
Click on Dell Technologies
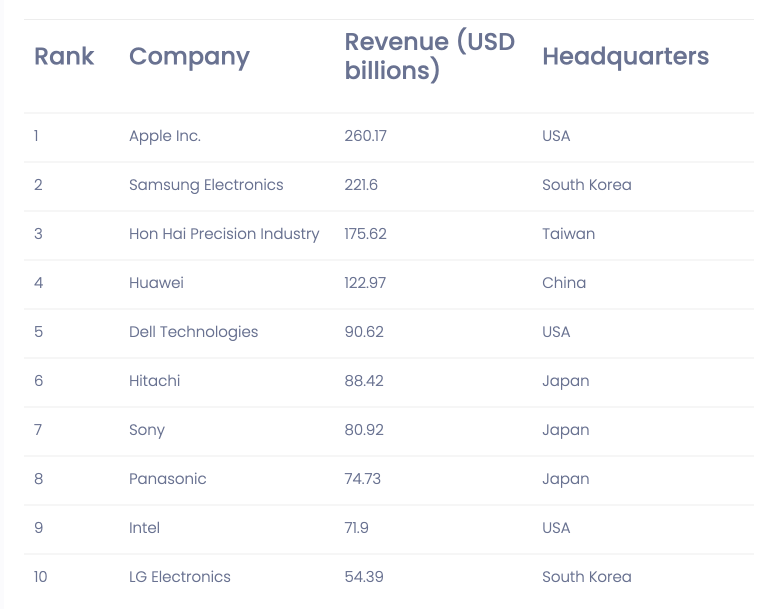(193, 332)
